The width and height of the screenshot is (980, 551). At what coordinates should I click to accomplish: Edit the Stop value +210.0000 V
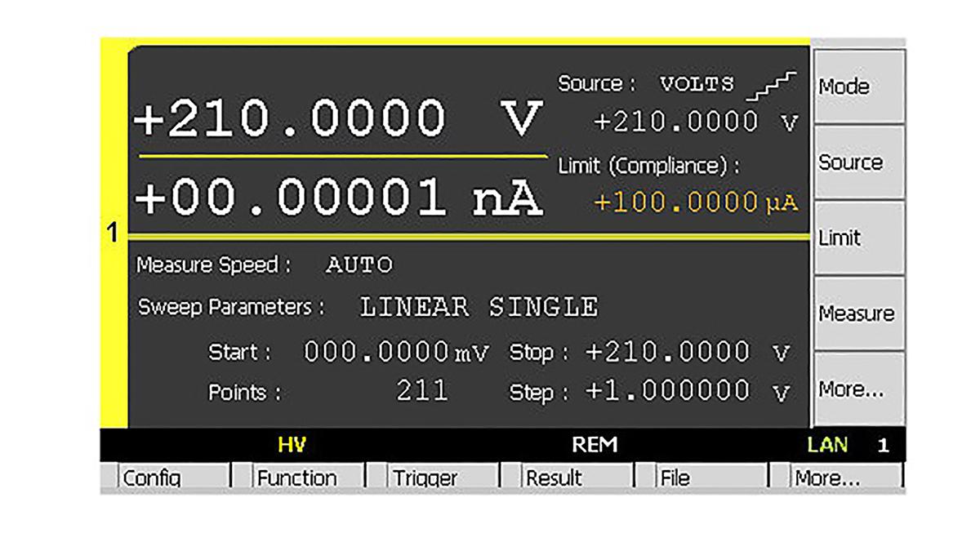point(688,353)
